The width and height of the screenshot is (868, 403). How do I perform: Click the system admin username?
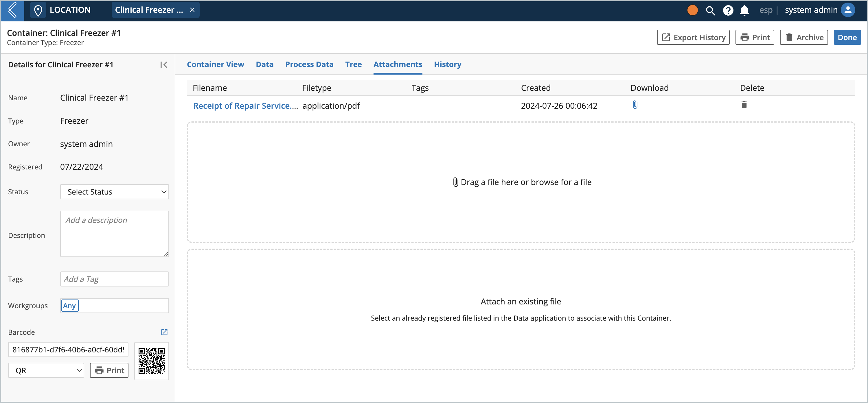coord(811,10)
